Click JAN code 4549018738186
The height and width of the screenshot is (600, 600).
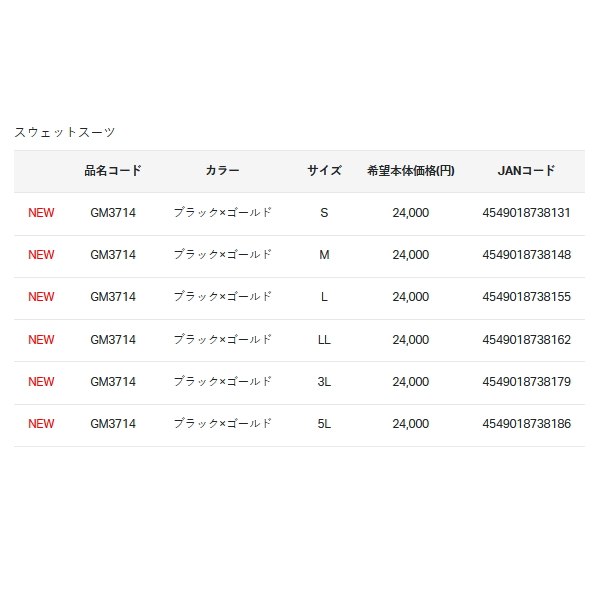pyautogui.click(x=527, y=424)
